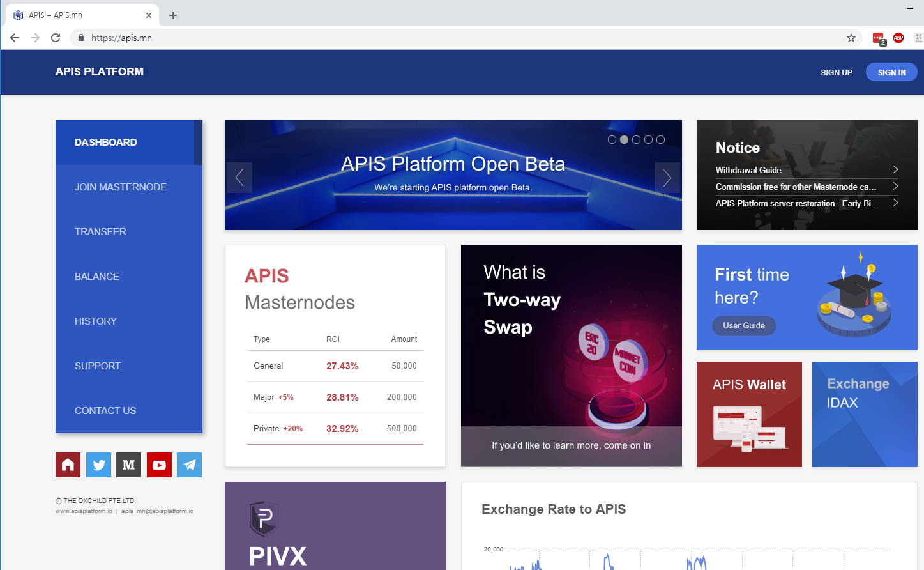Viewport: 924px width, 570px height.
Task: Open APIS Platform server restoration notice
Action: 797,203
